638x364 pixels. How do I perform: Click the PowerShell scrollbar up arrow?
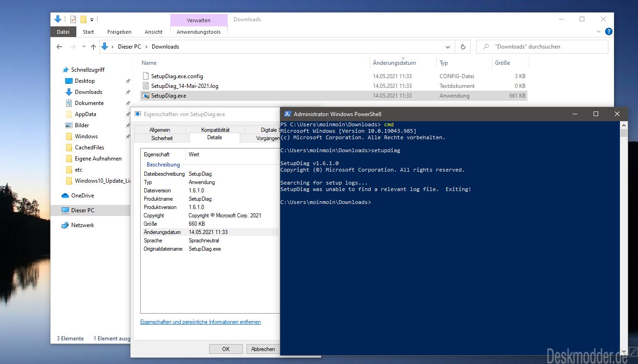624,125
